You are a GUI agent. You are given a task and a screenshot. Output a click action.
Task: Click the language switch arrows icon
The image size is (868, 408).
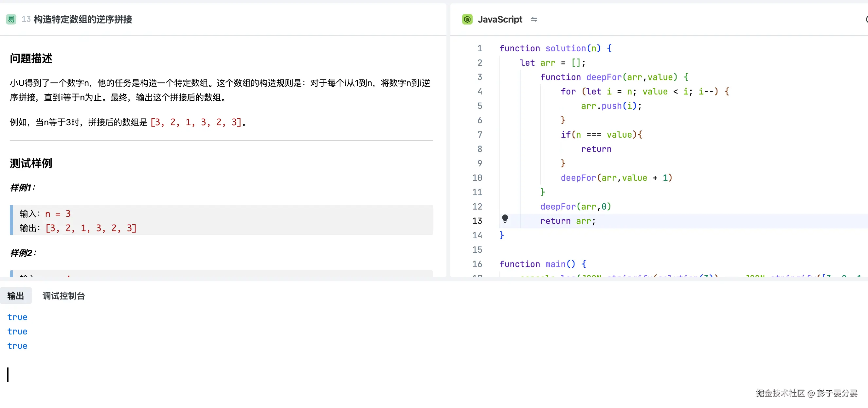[x=534, y=20]
